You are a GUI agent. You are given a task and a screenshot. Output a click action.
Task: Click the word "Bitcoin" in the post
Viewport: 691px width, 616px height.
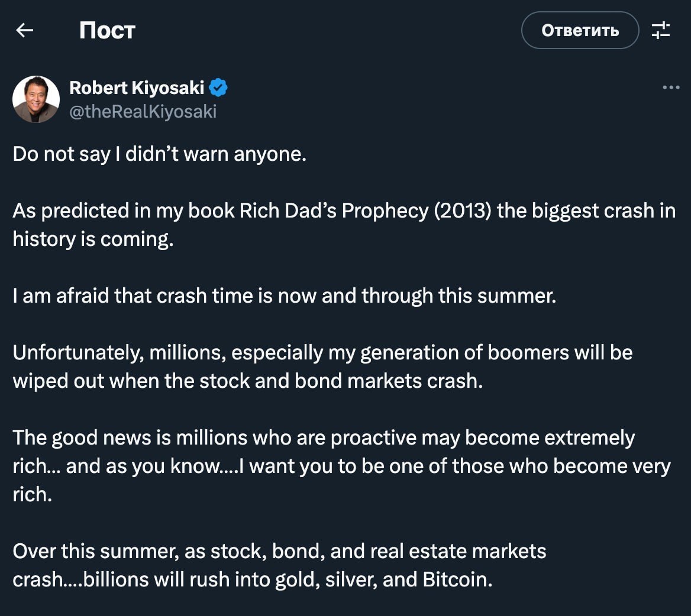click(x=456, y=579)
